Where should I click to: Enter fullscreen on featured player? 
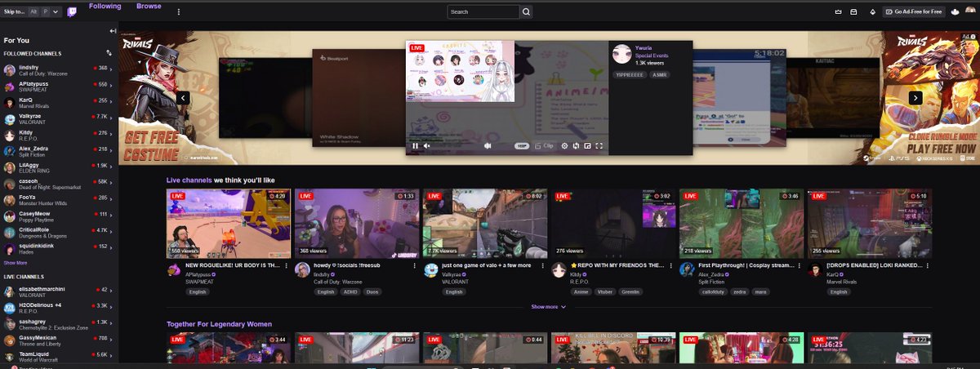coord(599,146)
